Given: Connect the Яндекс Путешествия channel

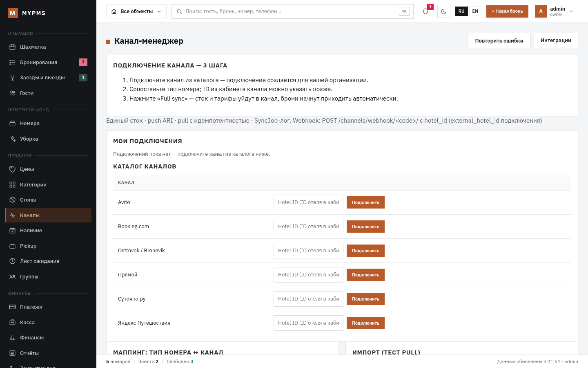Looking at the screenshot, I should coord(365,323).
